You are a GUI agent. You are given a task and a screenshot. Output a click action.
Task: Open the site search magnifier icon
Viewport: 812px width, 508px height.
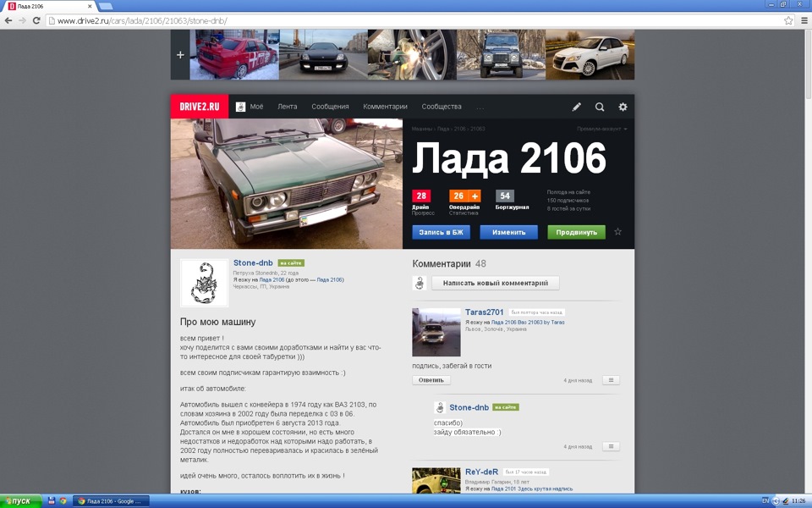click(x=600, y=107)
